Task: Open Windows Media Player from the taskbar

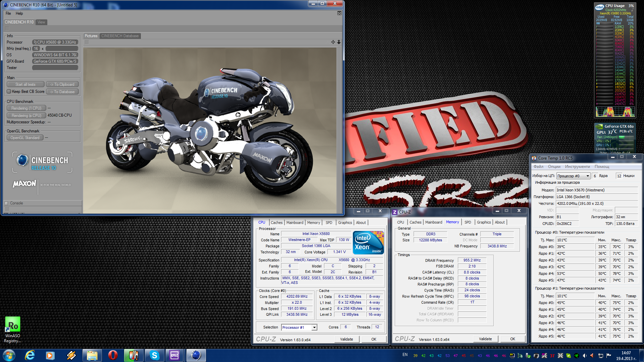Action: 50,355
